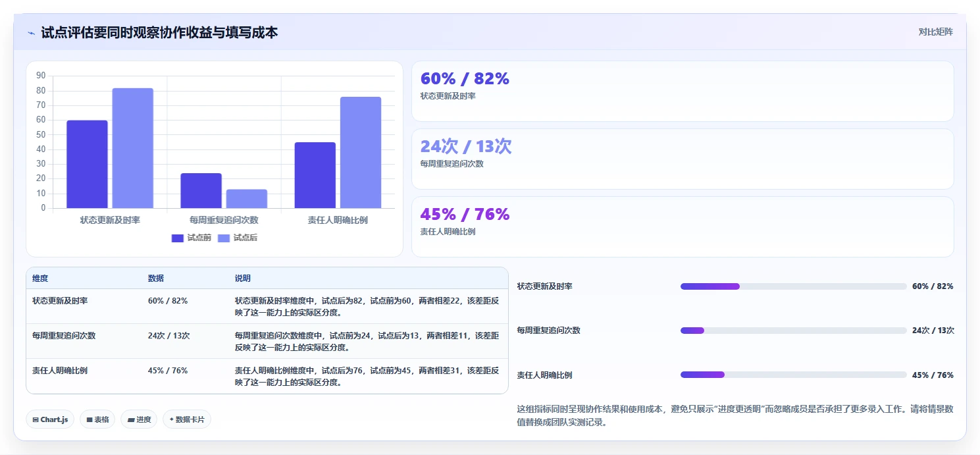
Task: Click 24次 / 13次 value beside progress bar
Action: coord(933,331)
